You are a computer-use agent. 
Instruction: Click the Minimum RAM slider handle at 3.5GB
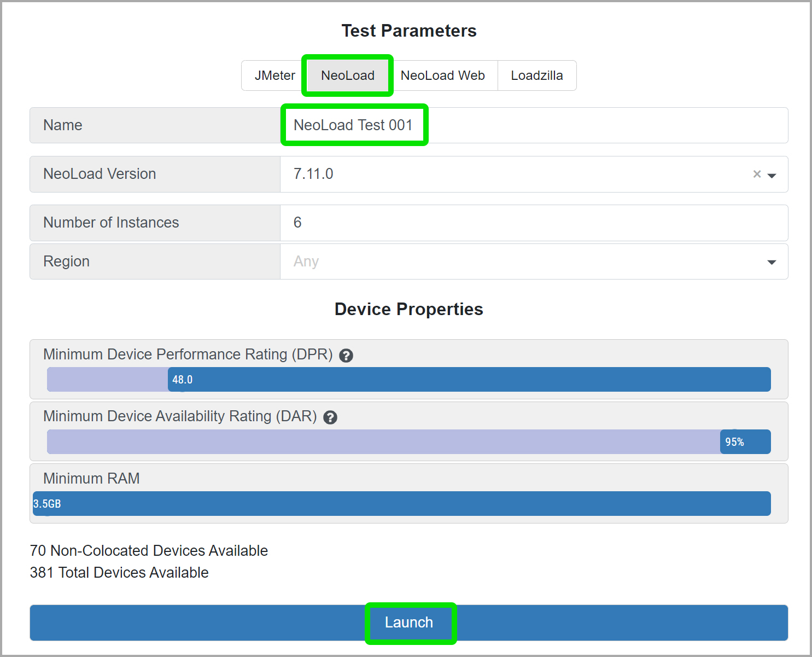47,504
